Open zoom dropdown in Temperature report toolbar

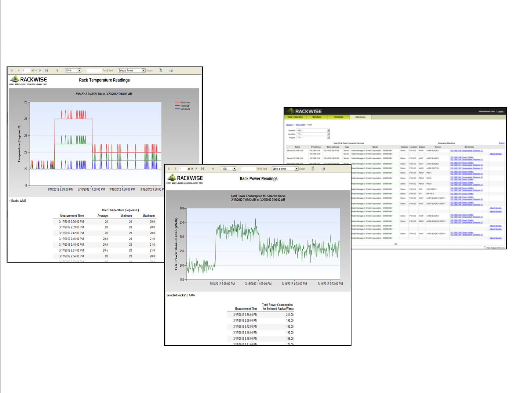click(x=79, y=71)
